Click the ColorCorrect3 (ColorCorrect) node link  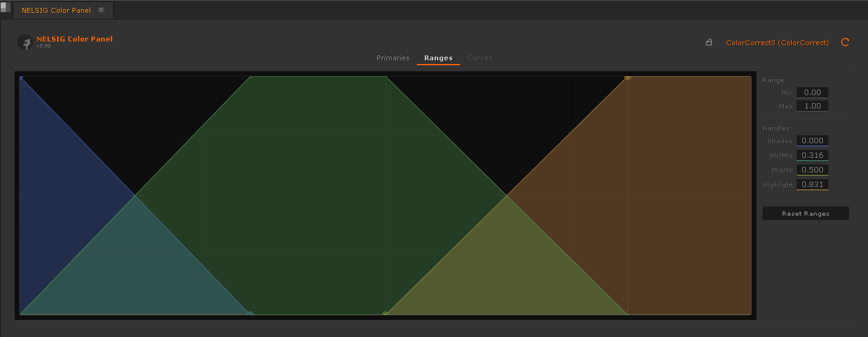[777, 43]
